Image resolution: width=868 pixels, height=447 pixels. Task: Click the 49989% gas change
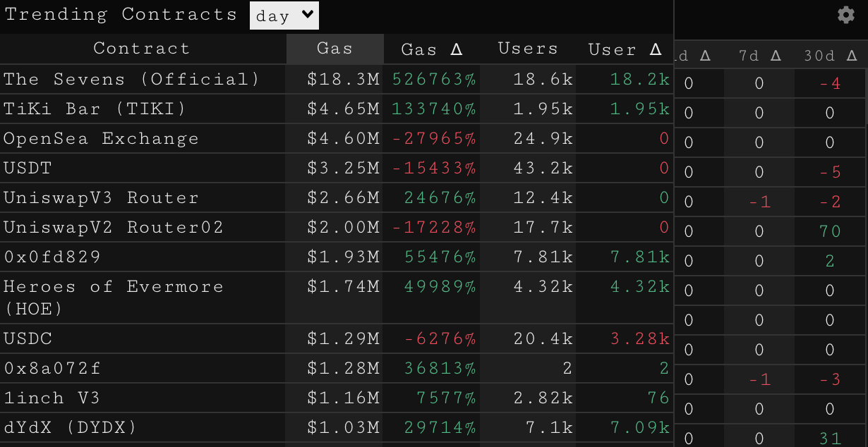pos(440,286)
